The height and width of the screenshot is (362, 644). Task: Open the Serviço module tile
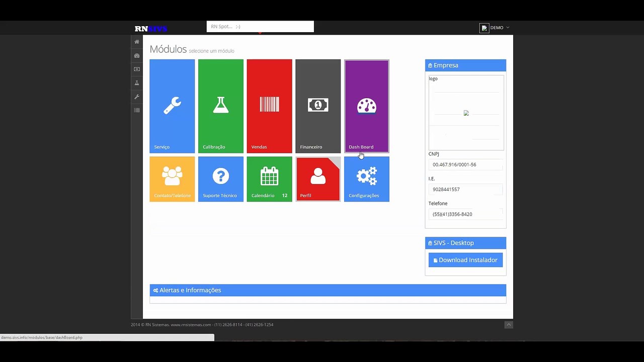(x=172, y=106)
